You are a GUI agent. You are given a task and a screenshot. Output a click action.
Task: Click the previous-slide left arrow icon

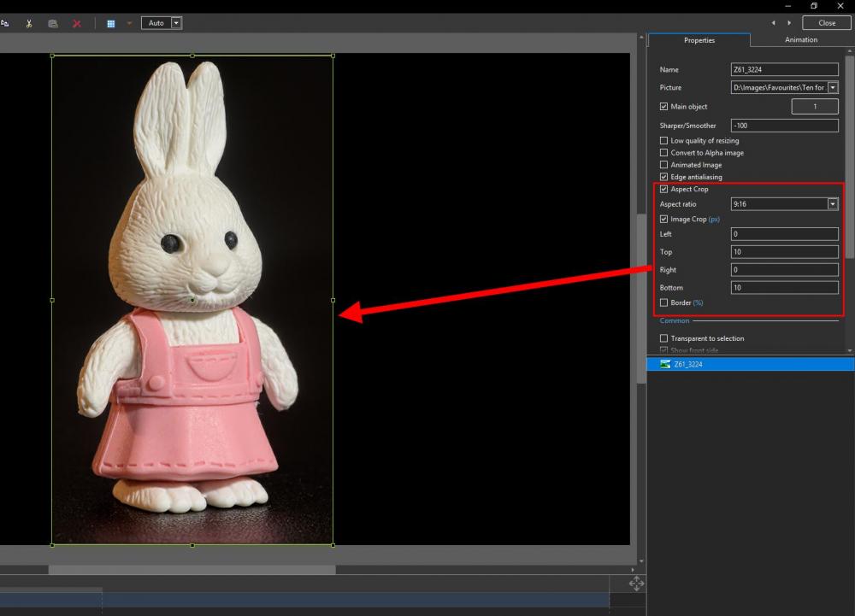coord(773,23)
